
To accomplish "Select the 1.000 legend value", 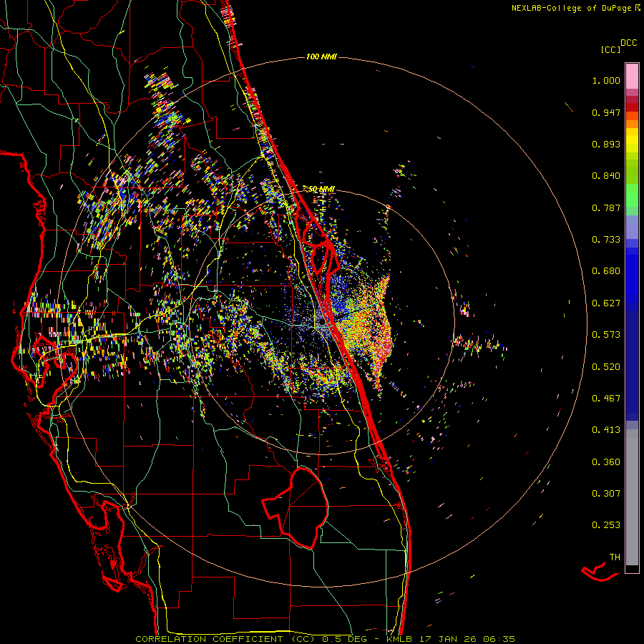I will tap(606, 80).
